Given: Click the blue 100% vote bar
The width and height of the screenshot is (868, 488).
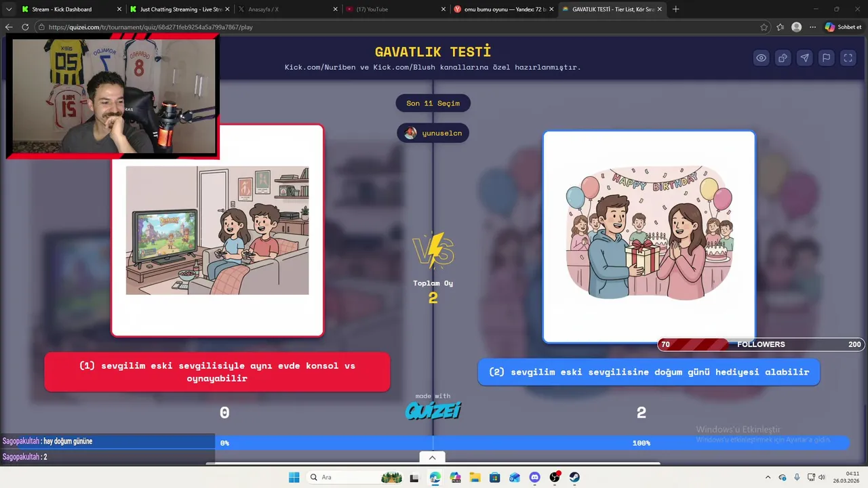Looking at the screenshot, I should pyautogui.click(x=641, y=443).
